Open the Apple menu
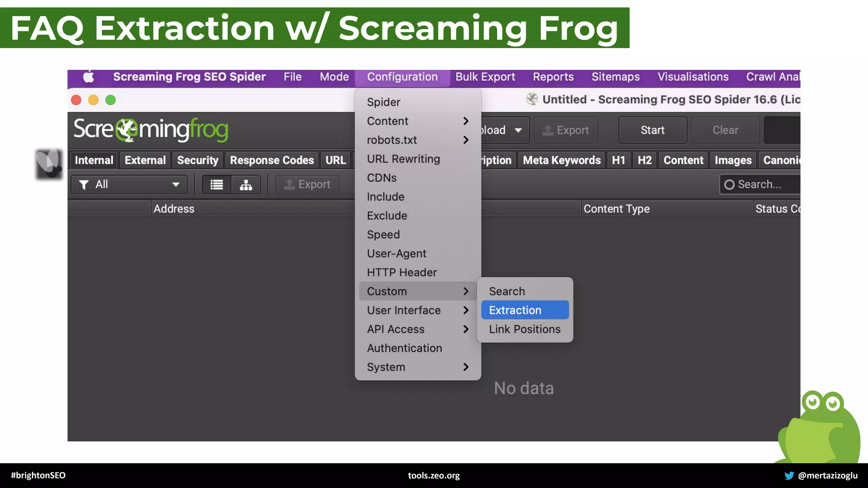Viewport: 868px width, 488px height. (x=89, y=77)
